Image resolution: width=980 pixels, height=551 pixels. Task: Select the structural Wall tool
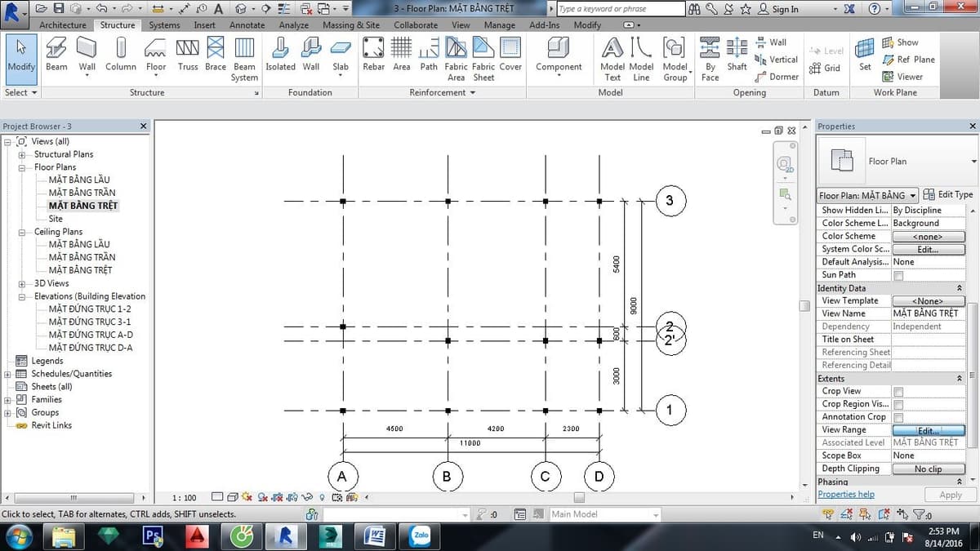click(x=87, y=57)
